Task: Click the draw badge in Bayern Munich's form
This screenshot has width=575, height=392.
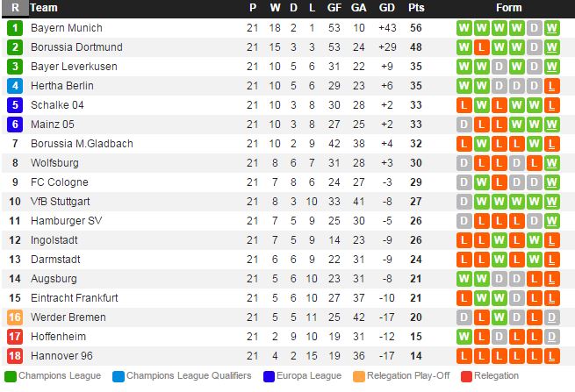Action: point(534,28)
